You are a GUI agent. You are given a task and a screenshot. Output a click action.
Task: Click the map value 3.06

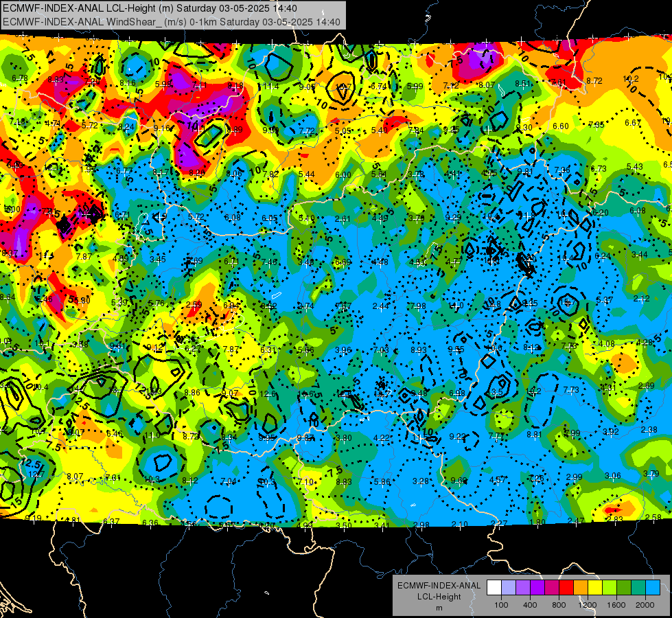click(613, 476)
